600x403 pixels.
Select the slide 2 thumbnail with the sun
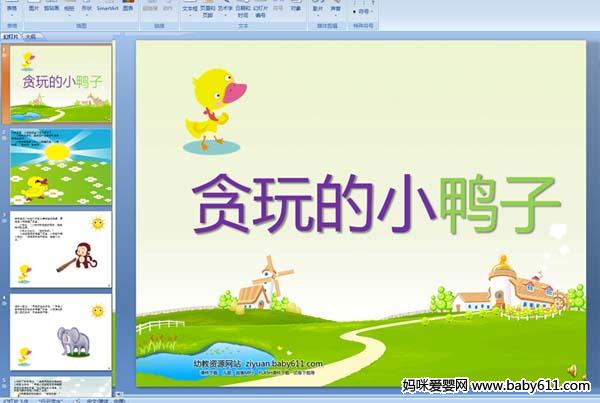point(61,164)
